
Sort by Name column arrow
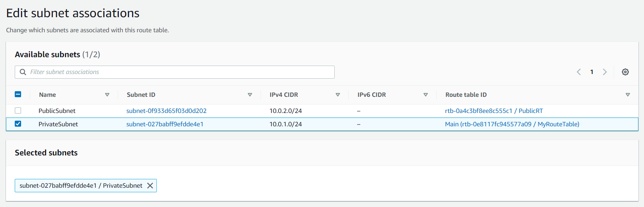(x=107, y=95)
